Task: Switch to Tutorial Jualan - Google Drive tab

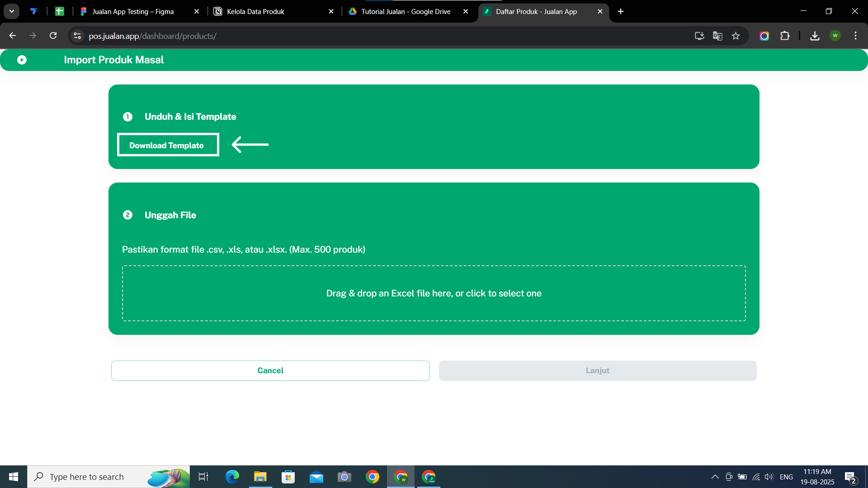Action: pyautogui.click(x=406, y=11)
